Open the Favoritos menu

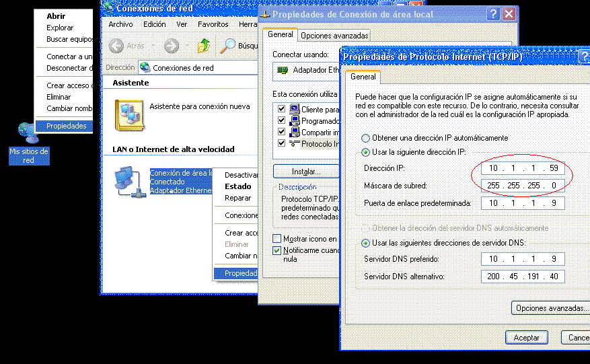(x=213, y=24)
